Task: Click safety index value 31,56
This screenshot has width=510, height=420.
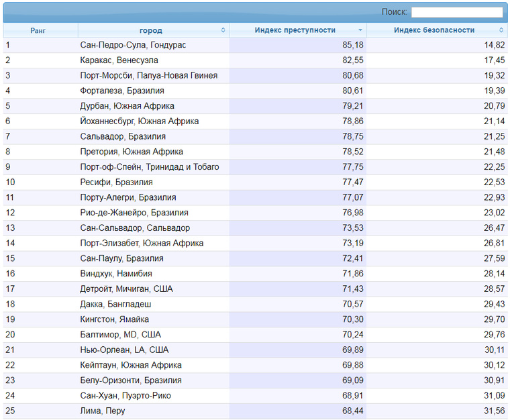Action: pos(495,411)
